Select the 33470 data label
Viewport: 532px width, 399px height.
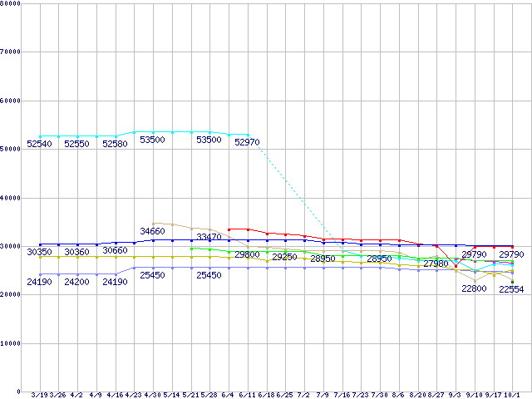pos(209,238)
